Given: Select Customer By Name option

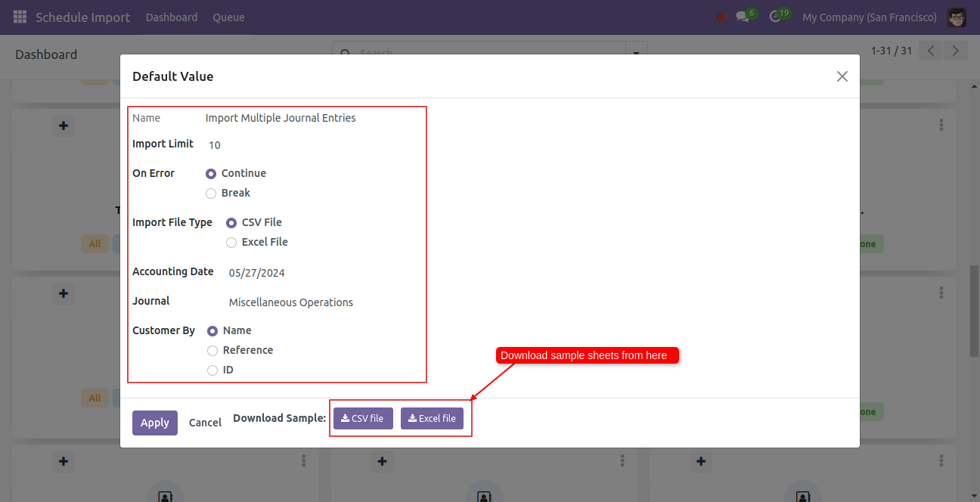Looking at the screenshot, I should coord(212,331).
